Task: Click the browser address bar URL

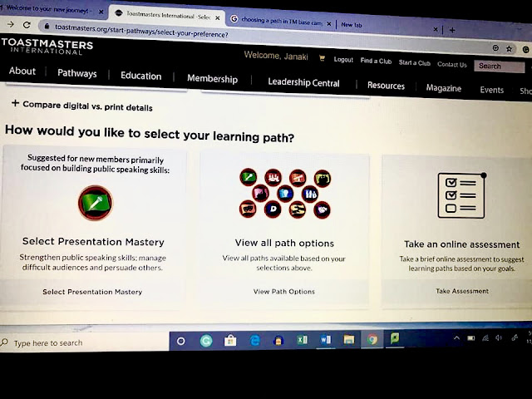Action: point(141,31)
